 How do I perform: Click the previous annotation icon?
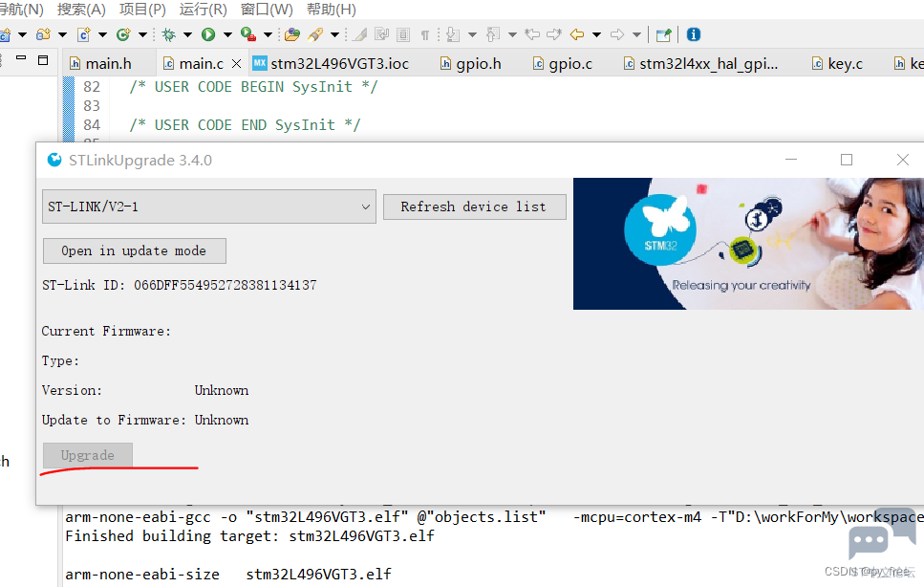coord(493,34)
